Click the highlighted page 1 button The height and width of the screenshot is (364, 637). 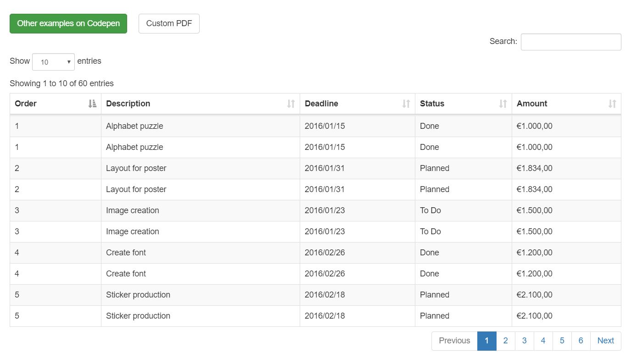click(486, 341)
